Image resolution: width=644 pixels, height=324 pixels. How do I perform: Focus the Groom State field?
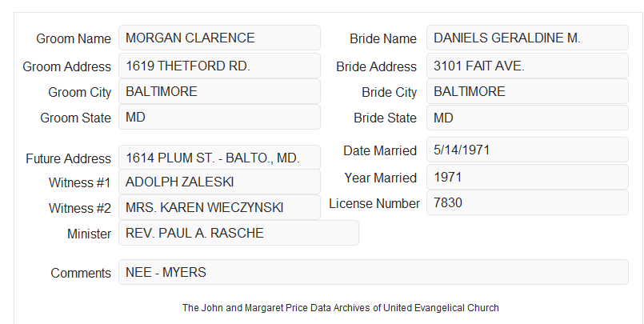click(x=219, y=117)
